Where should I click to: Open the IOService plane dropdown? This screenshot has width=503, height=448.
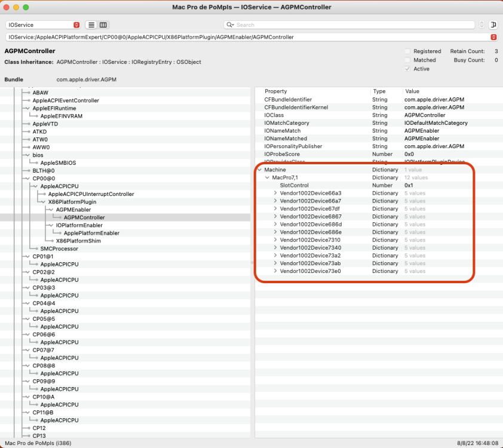click(x=42, y=24)
